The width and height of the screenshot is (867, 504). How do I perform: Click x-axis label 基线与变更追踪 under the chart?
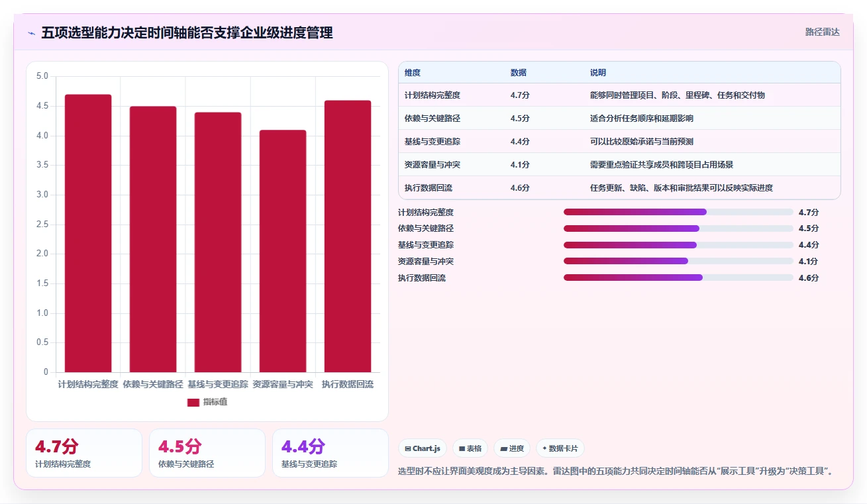pos(218,384)
